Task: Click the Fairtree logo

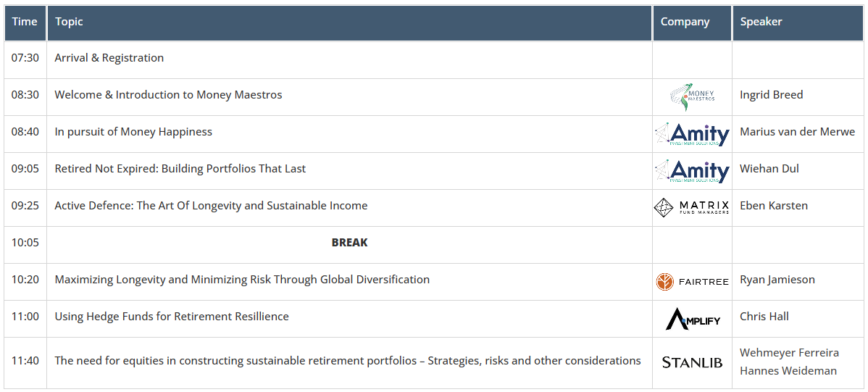Action: pyautogui.click(x=692, y=282)
